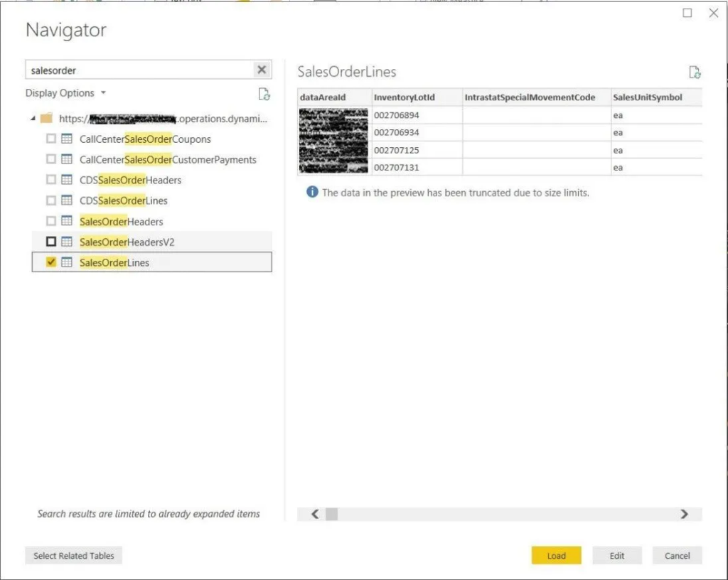This screenshot has height=580, width=728.
Task: Click cell with value 002706934
Action: coord(417,132)
